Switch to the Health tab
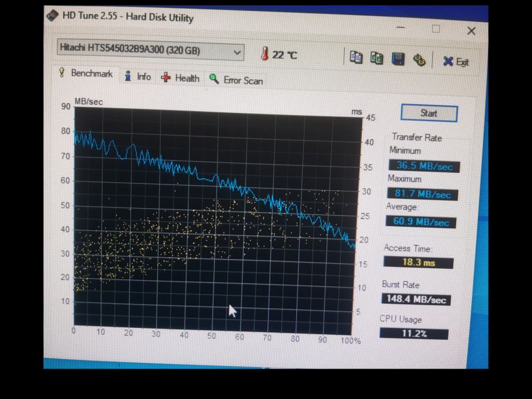Screen dimensions: 532x399 [180, 78]
